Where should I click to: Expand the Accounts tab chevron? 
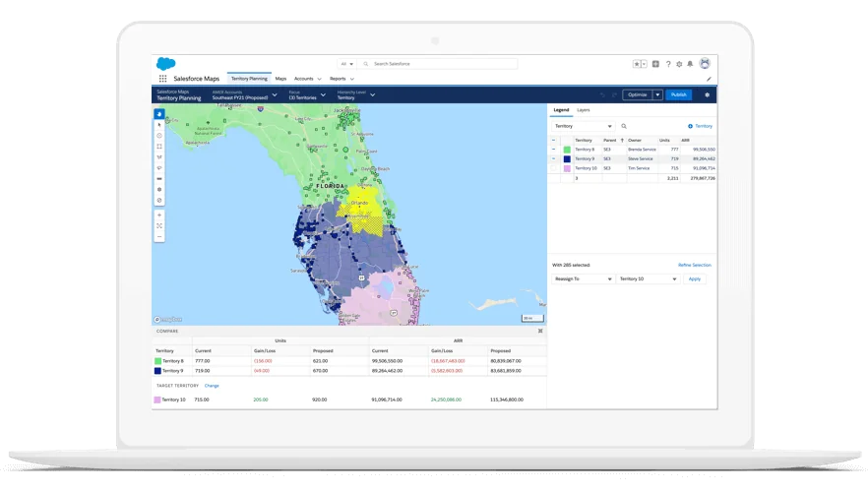(320, 79)
